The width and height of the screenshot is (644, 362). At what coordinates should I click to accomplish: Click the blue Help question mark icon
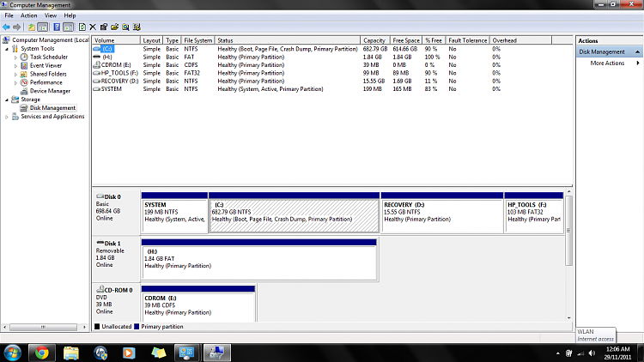57,27
